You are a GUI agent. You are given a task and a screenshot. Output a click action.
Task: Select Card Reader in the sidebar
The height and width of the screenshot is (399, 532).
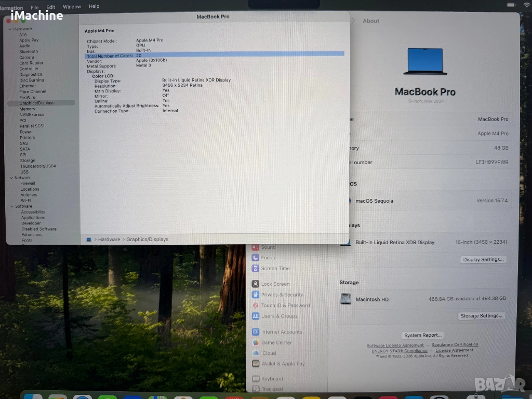31,63
